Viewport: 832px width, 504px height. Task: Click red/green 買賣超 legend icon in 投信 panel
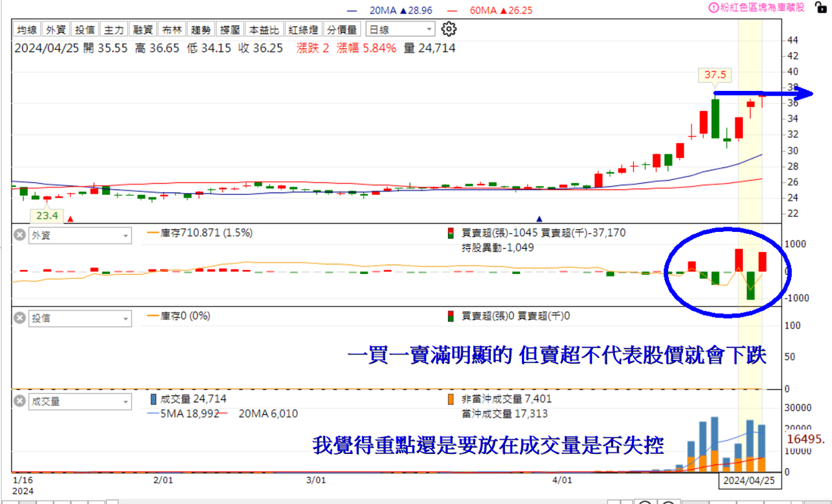point(451,316)
